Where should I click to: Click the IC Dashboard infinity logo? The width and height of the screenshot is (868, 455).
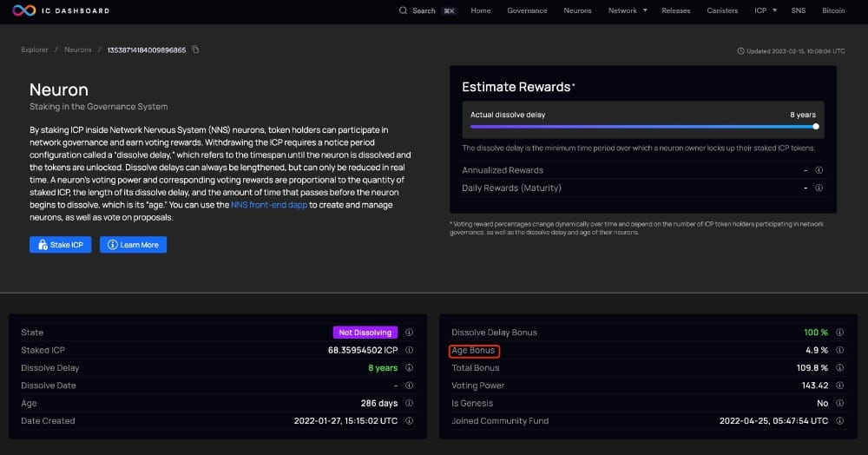(x=24, y=10)
